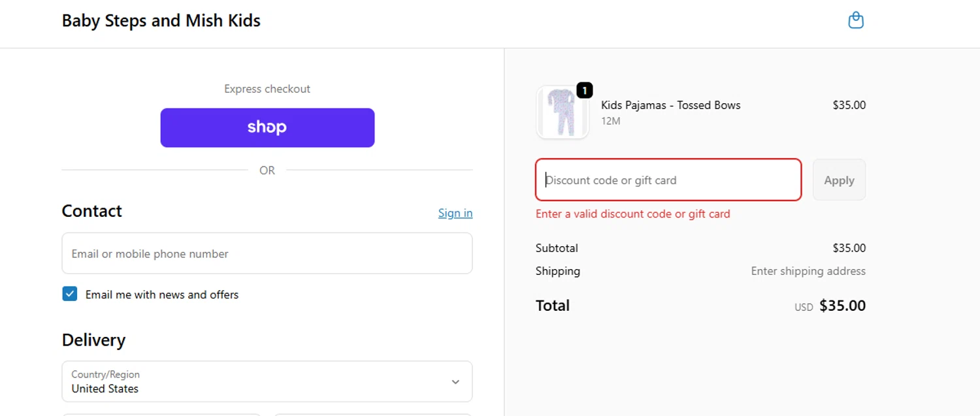This screenshot has width=980, height=416.
Task: Open the Country/Region dropdown
Action: pos(267,381)
